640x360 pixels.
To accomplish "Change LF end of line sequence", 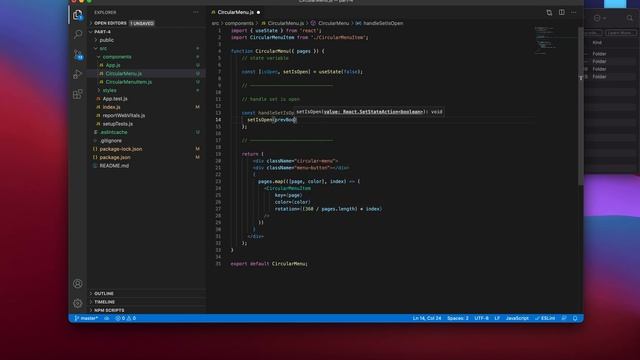I will 497,318.
